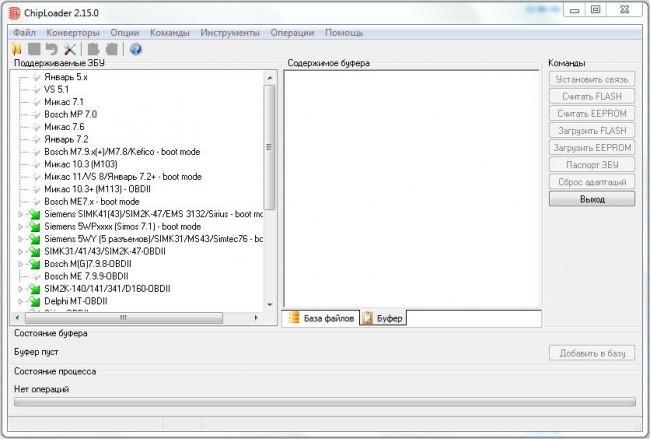650x439 pixels.
Task: Click gray icon beside Bosch ME 7.9.9-OBDII
Action: (x=36, y=276)
